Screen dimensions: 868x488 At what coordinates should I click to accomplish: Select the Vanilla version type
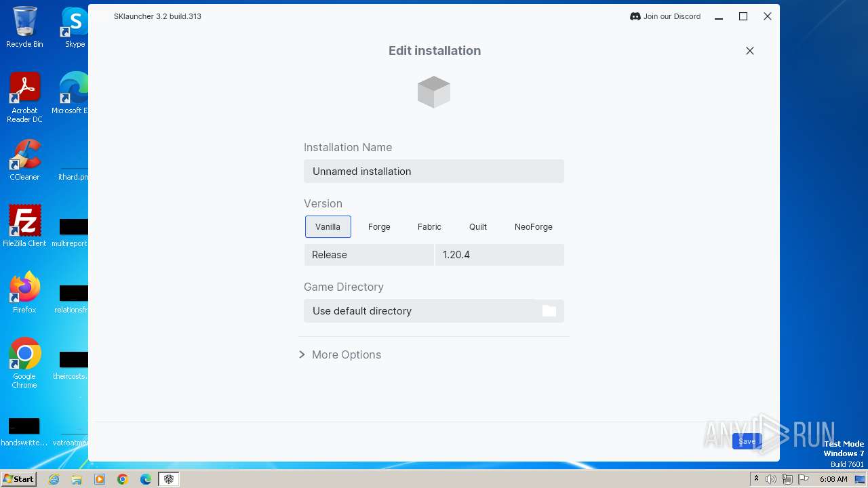click(328, 227)
